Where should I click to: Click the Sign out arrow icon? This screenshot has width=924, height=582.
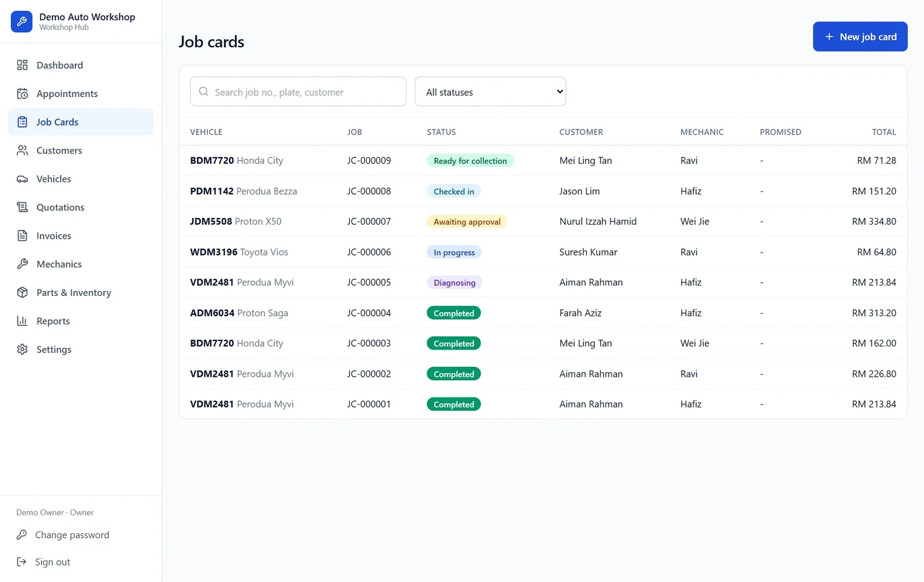[21, 562]
